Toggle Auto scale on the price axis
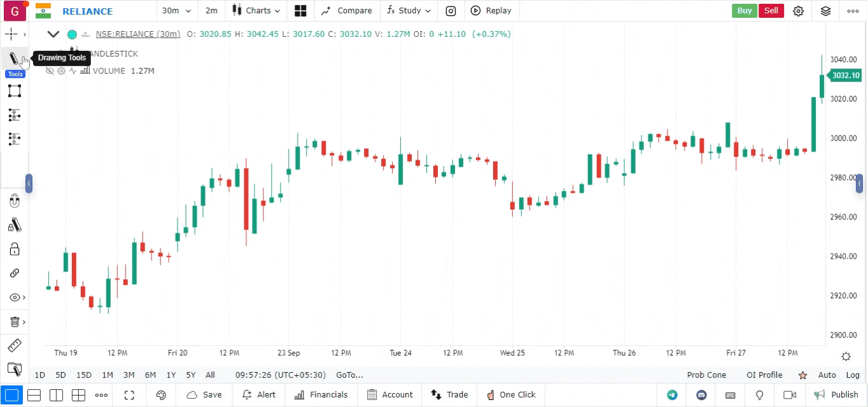This screenshot has width=868, height=407. pyautogui.click(x=827, y=375)
